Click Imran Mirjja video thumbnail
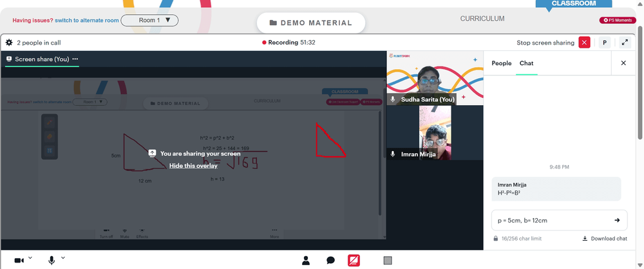This screenshot has height=269, width=644. click(435, 132)
